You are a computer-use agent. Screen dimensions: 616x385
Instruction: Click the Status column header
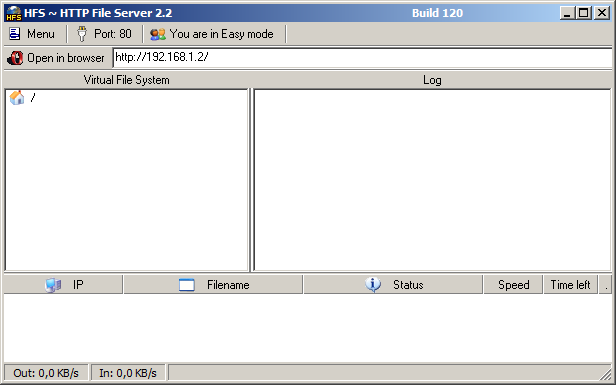pyautogui.click(x=393, y=284)
